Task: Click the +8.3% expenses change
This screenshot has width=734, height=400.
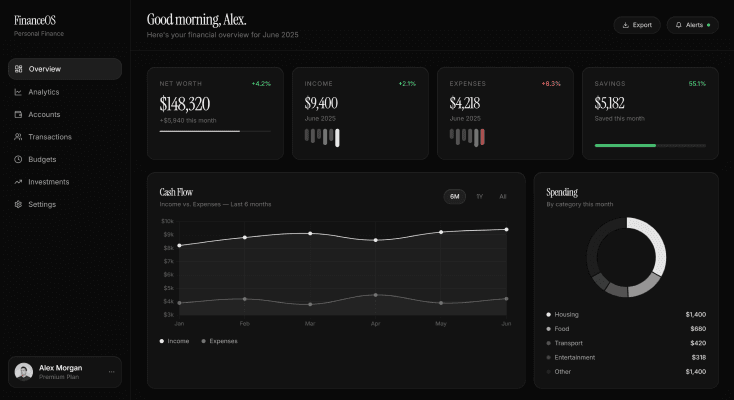Action: click(551, 84)
